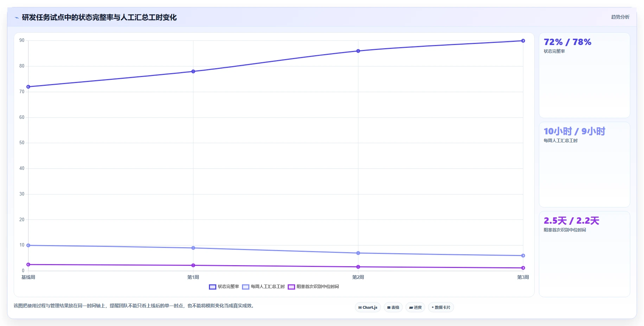Image resolution: width=644 pixels, height=326 pixels.
Task: Click the 状态完整率 data point at 基线周
Action: coord(28,87)
